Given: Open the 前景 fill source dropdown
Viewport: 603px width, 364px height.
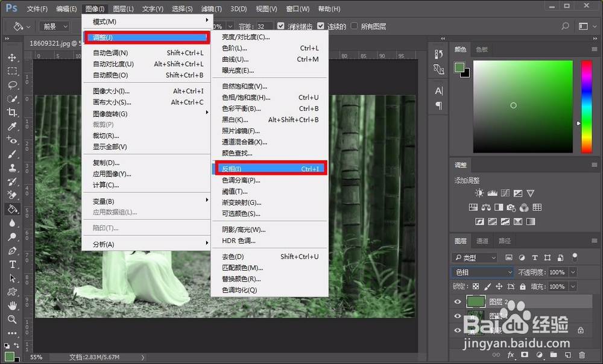Looking at the screenshot, I should tap(54, 26).
